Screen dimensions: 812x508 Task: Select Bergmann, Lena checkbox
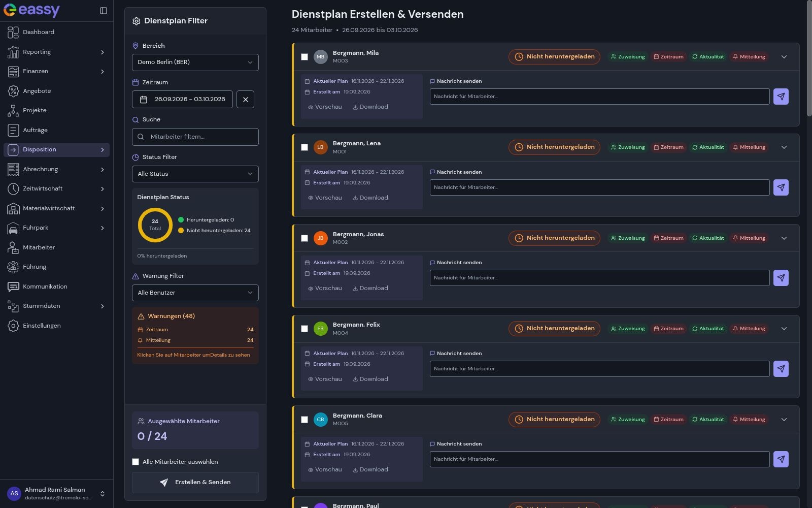coord(304,147)
